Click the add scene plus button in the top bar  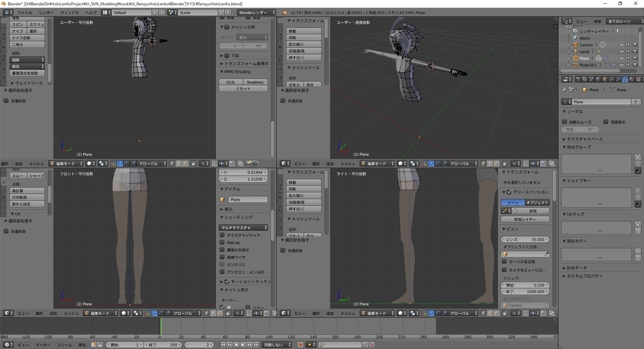[x=221, y=13]
